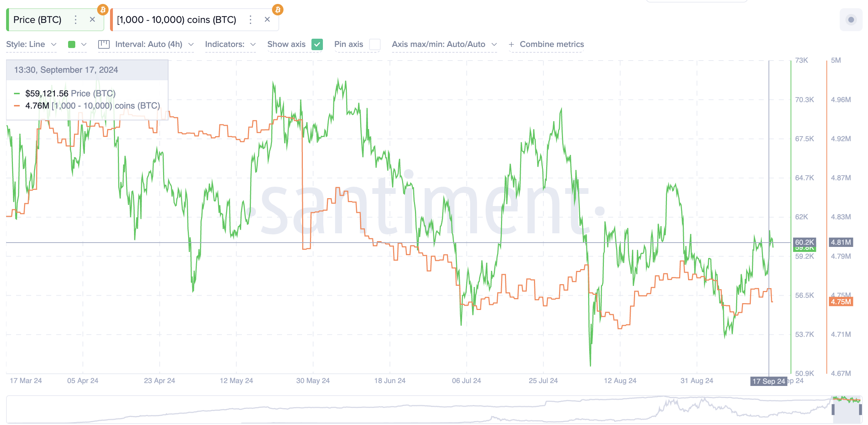Remove the 1,000-10,000 coins metric with X
This screenshot has width=868, height=425.
coord(267,20)
